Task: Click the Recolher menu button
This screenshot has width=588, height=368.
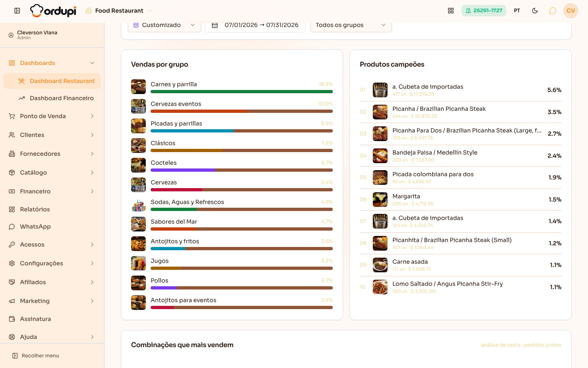Action: click(36, 356)
